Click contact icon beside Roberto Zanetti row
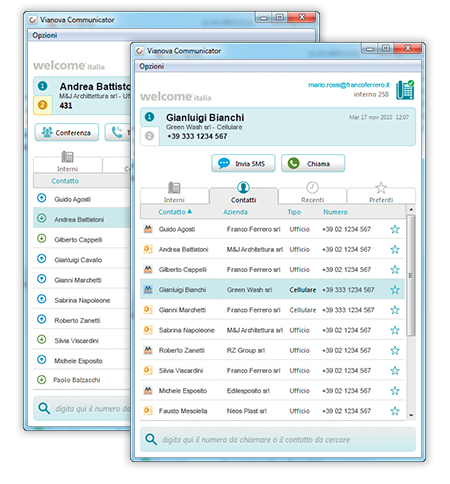 click(x=148, y=350)
